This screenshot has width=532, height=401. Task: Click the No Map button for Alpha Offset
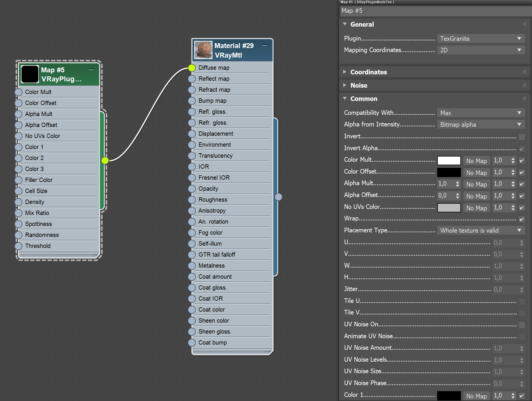476,196
